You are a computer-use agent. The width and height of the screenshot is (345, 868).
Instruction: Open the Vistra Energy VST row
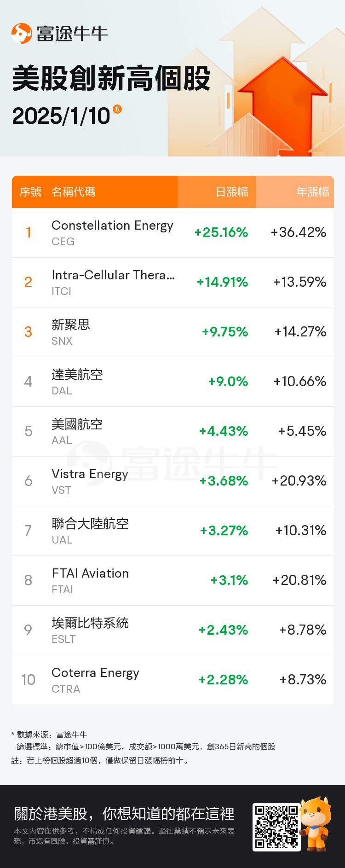point(173,481)
